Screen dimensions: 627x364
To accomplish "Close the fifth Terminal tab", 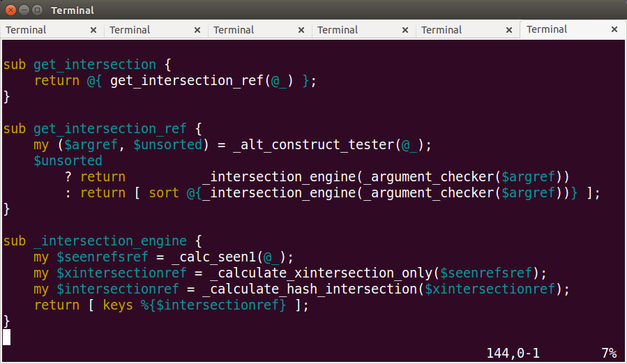I will [509, 30].
